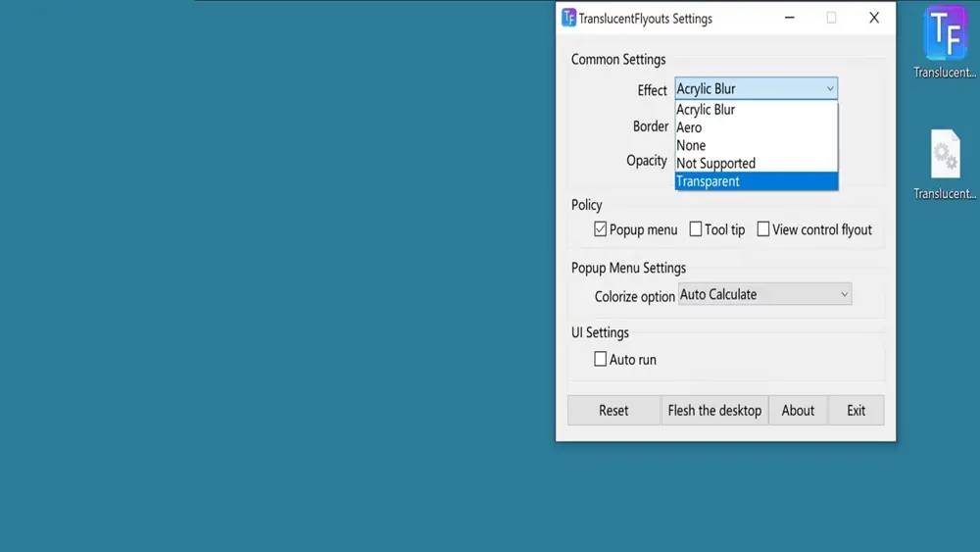
Task: Click the Colorize option label
Action: [x=634, y=296]
